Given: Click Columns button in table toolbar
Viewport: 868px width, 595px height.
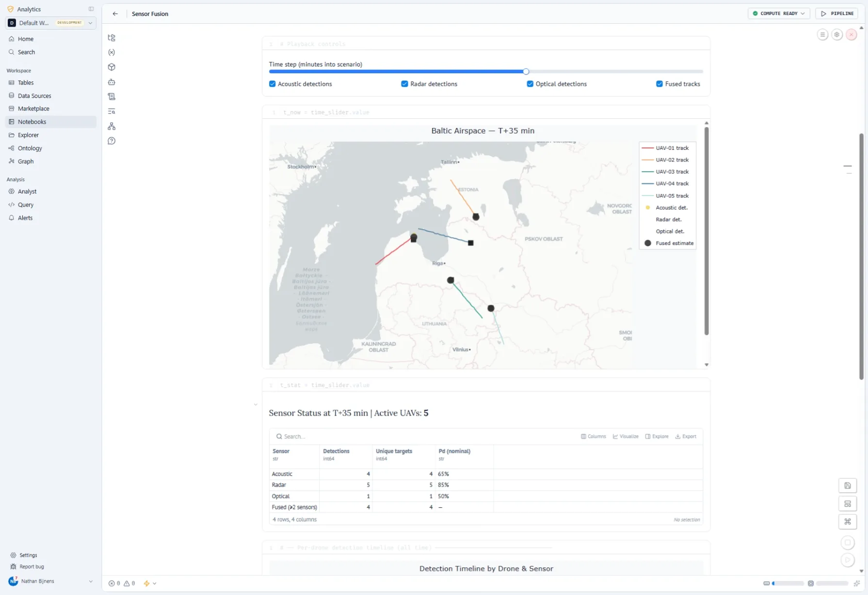Looking at the screenshot, I should [594, 436].
